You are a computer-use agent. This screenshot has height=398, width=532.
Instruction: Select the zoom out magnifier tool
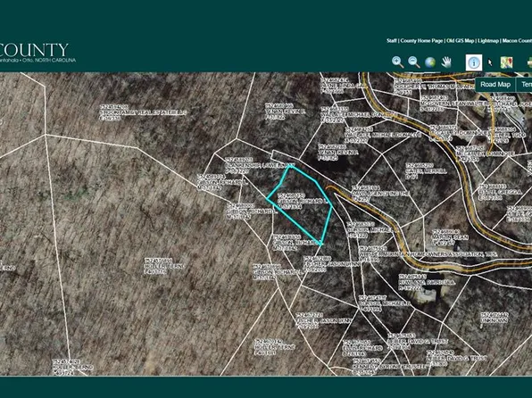pyautogui.click(x=413, y=62)
